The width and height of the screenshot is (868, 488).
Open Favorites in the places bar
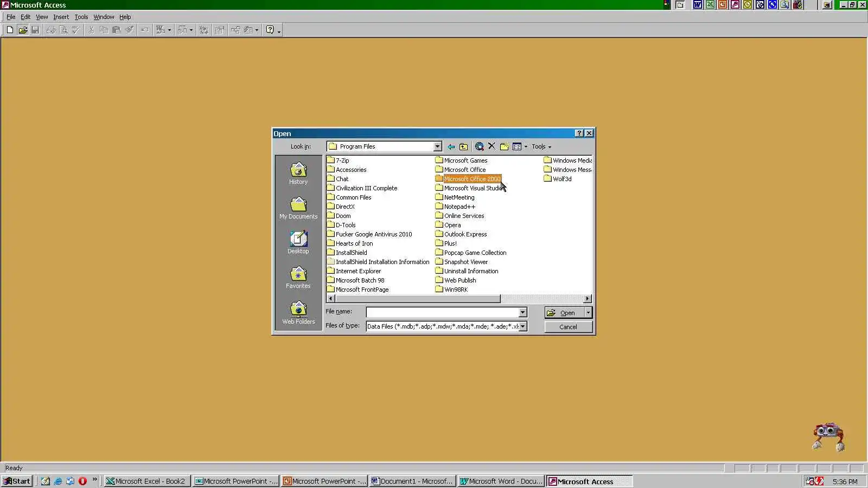(298, 278)
